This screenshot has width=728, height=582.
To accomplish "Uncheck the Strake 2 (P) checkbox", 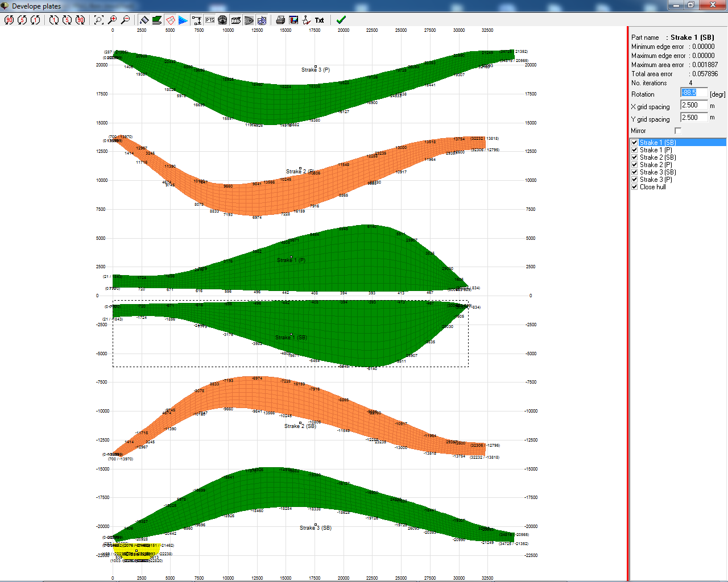I will click(x=635, y=165).
